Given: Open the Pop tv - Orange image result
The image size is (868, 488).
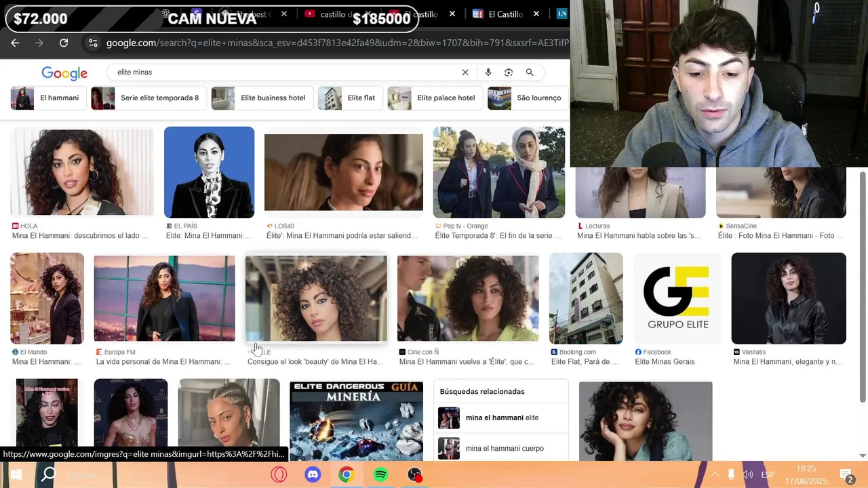Looking at the screenshot, I should pyautogui.click(x=499, y=172).
